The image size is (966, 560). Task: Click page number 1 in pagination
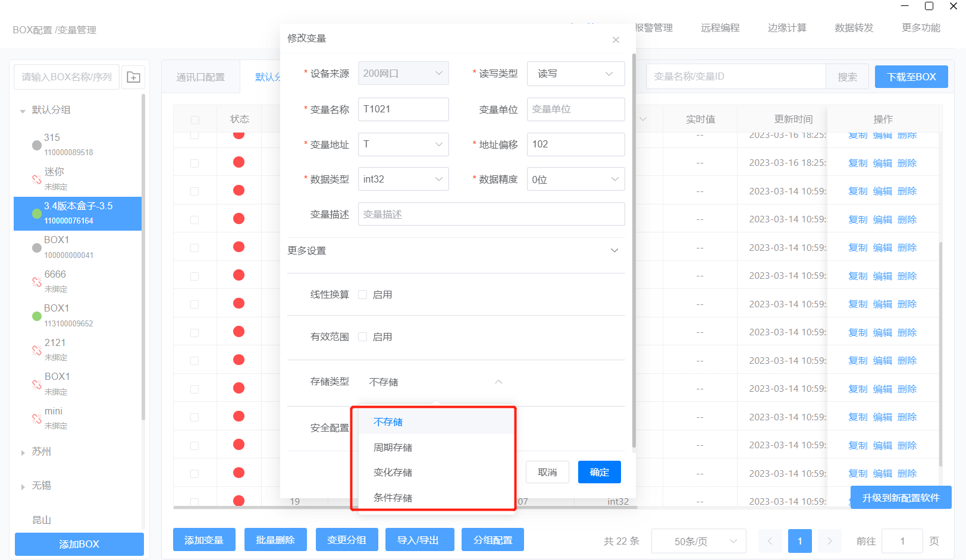point(799,541)
